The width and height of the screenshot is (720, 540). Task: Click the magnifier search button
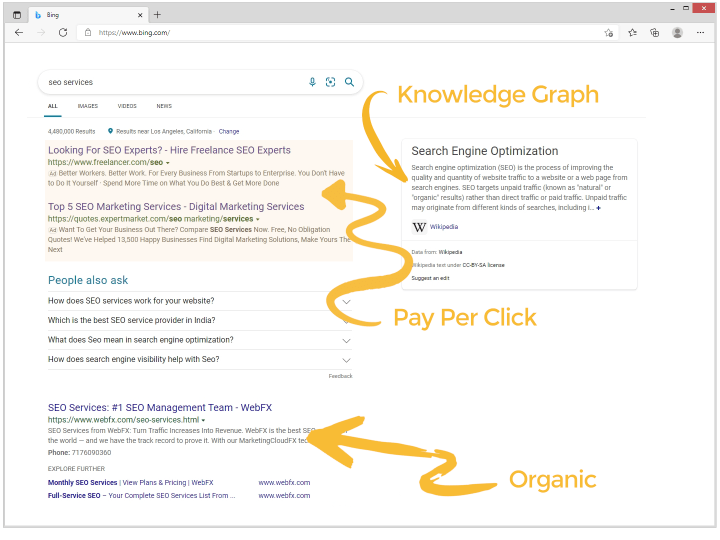point(349,82)
